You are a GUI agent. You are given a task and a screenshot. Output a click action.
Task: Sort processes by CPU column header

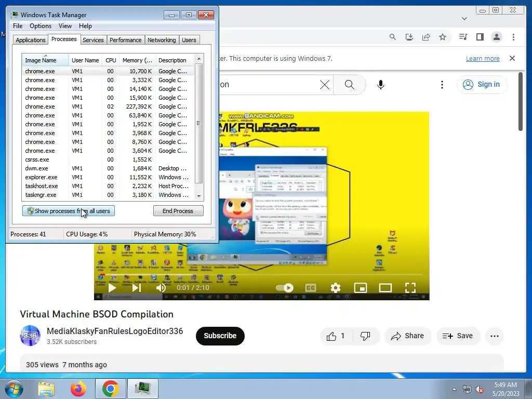click(x=111, y=60)
